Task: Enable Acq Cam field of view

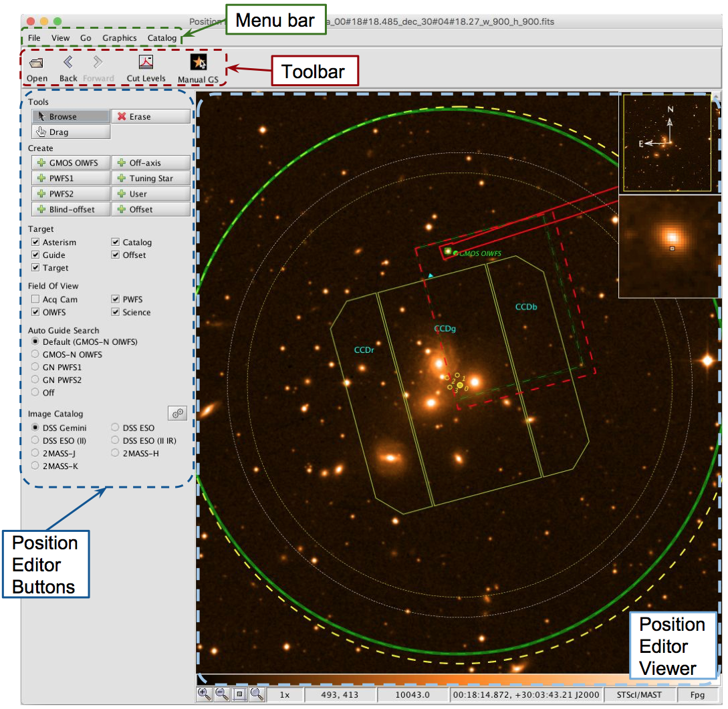Action: pos(35,299)
